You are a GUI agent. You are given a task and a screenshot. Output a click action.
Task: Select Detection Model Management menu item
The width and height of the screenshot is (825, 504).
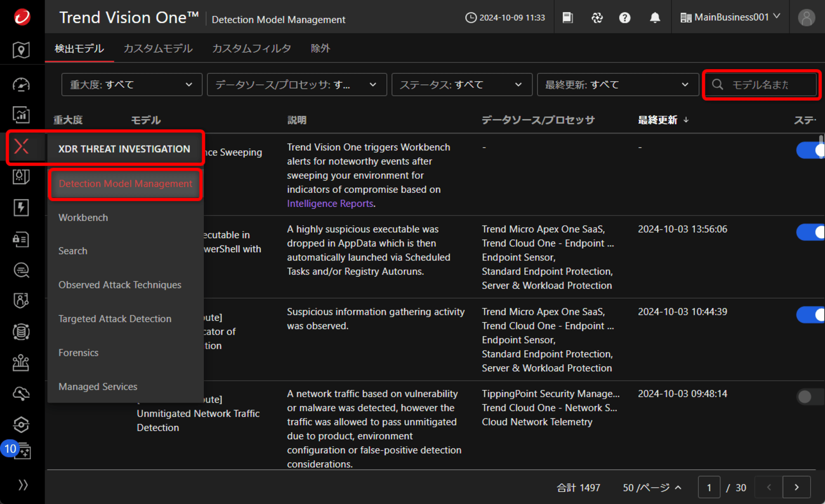[x=125, y=184]
